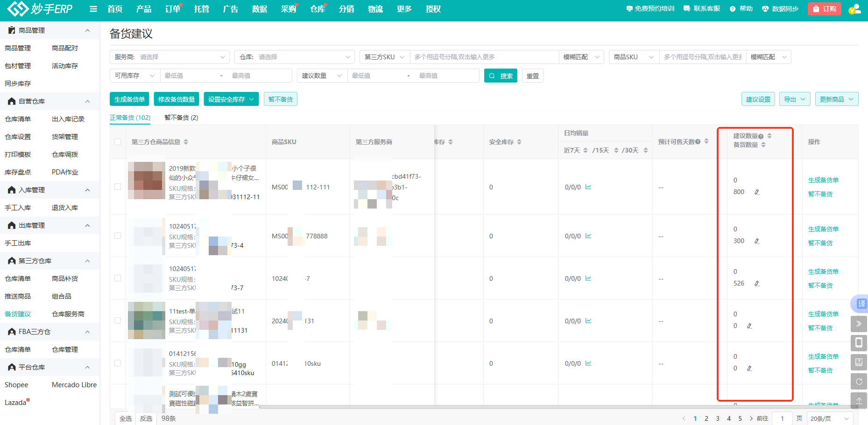Click the hamburger menu icon in header
Viewport: 868px width, 425px height.
pos(93,9)
